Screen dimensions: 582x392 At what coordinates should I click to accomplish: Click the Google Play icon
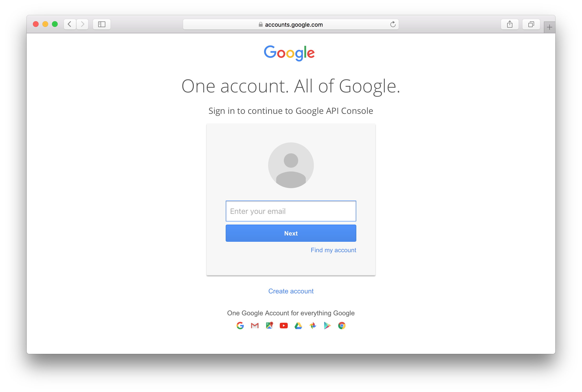(x=327, y=325)
